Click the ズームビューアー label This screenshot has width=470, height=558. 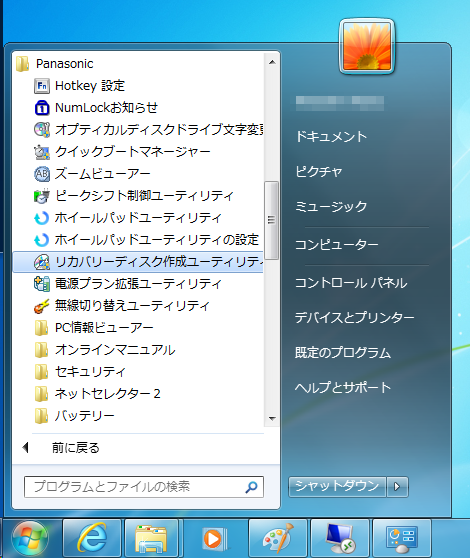[x=102, y=174]
